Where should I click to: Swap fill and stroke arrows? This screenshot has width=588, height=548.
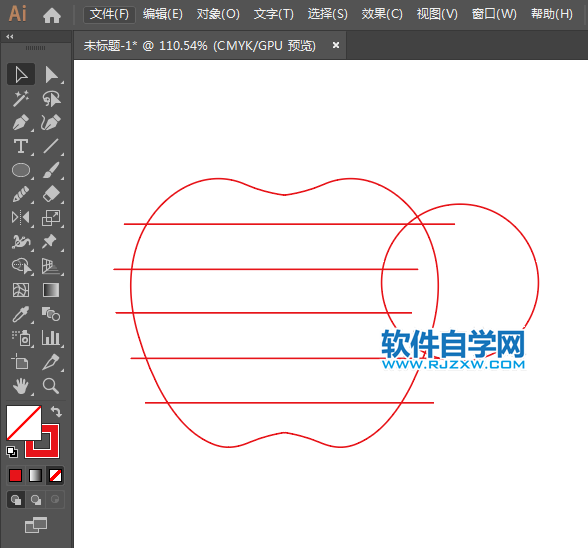(56, 411)
